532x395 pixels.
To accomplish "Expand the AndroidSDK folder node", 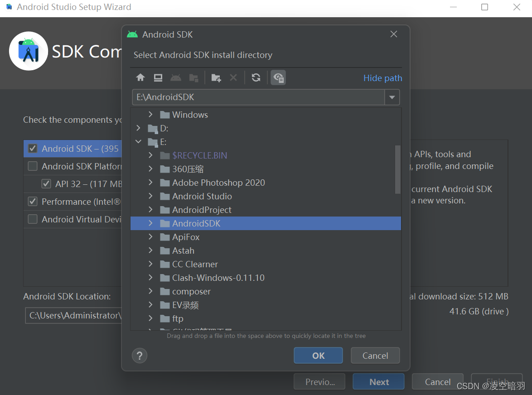I will [x=150, y=223].
